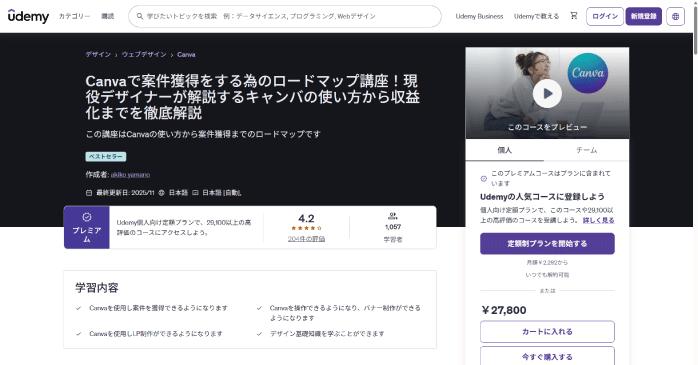Viewport: 698px width, 365px height.
Task: Click the course preview thumbnail image
Action: pos(547,93)
